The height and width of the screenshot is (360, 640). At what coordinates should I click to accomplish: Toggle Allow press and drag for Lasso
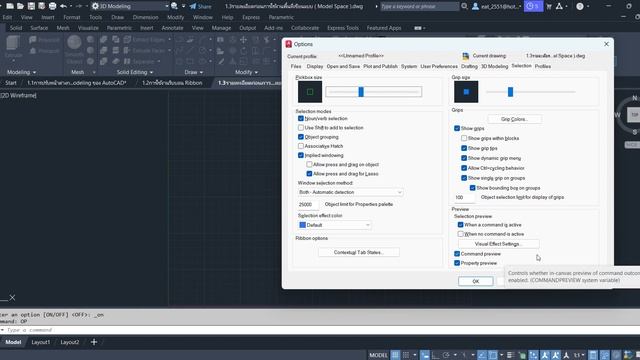pyautogui.click(x=309, y=174)
